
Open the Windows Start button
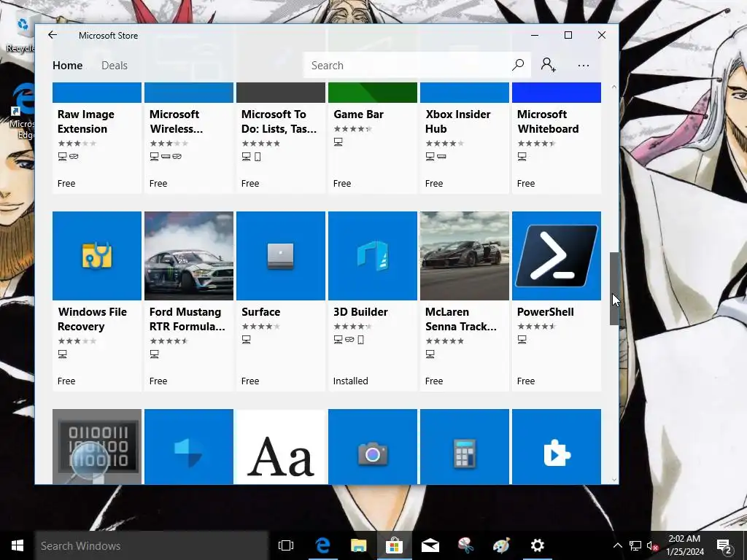pyautogui.click(x=18, y=545)
